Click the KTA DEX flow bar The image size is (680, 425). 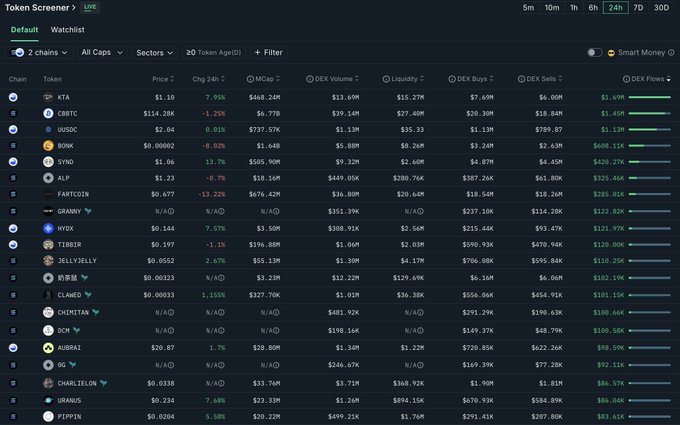click(x=649, y=97)
